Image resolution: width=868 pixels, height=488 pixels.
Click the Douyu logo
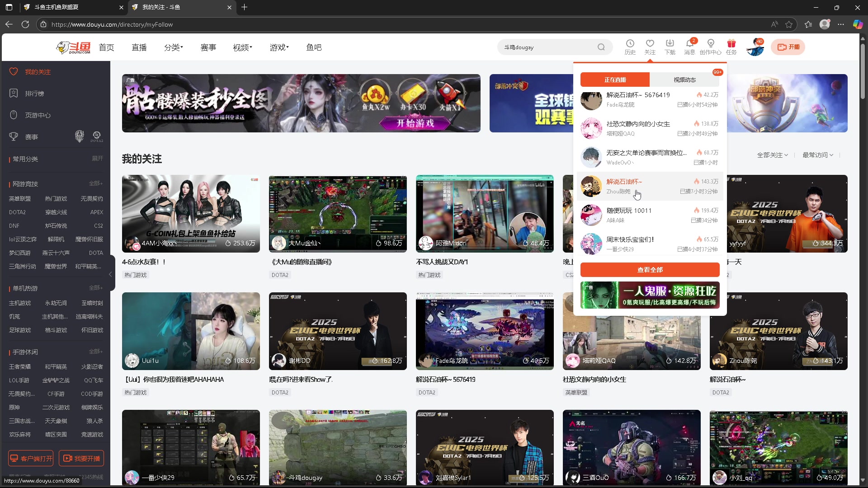pos(73,47)
